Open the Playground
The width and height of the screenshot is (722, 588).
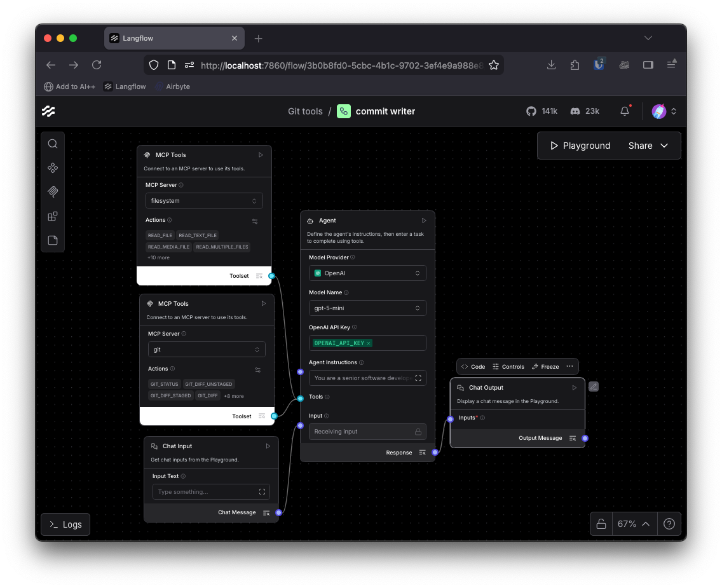[x=579, y=145]
